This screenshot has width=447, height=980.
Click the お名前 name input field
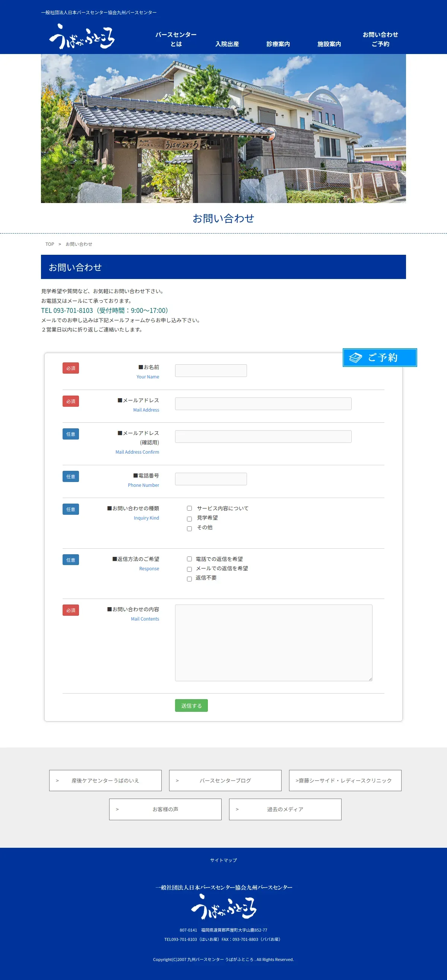[211, 371]
